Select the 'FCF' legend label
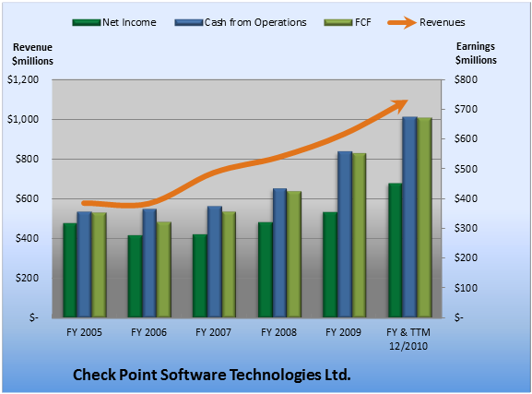The height and width of the screenshot is (394, 532). pos(363,22)
